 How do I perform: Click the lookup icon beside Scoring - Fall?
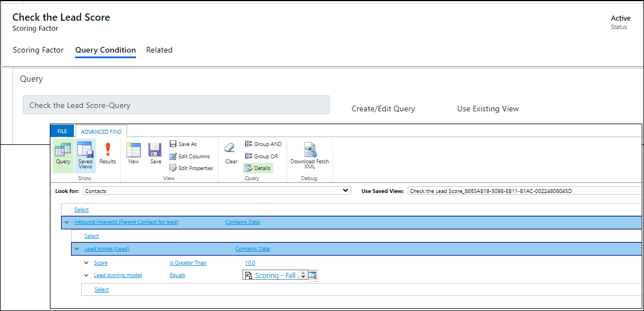313,275
